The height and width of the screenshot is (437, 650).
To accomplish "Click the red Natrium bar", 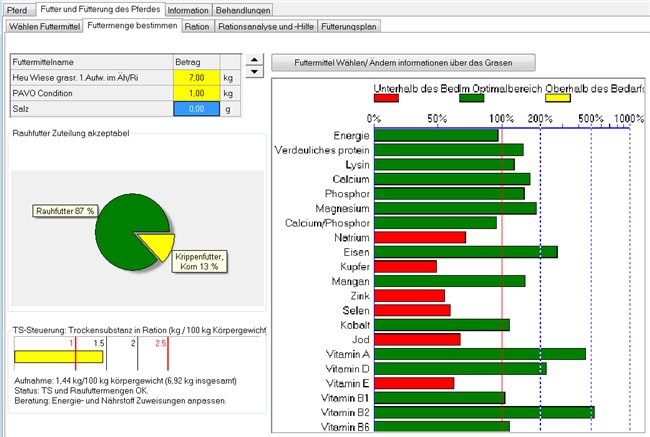I will [420, 238].
